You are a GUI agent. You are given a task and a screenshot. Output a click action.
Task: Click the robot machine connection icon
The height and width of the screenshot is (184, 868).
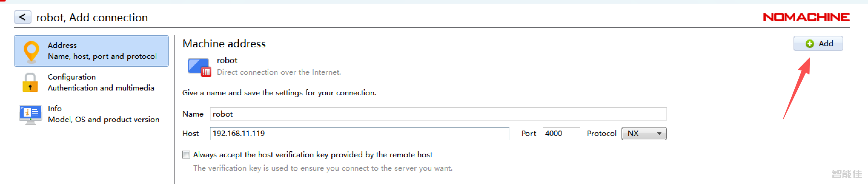(x=199, y=67)
